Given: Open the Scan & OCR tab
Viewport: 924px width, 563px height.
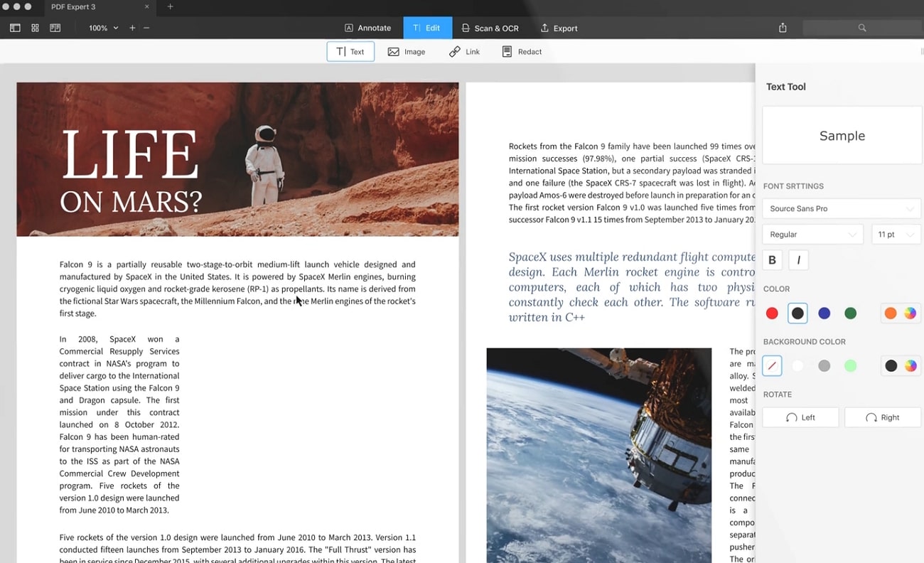Looking at the screenshot, I should 490,27.
